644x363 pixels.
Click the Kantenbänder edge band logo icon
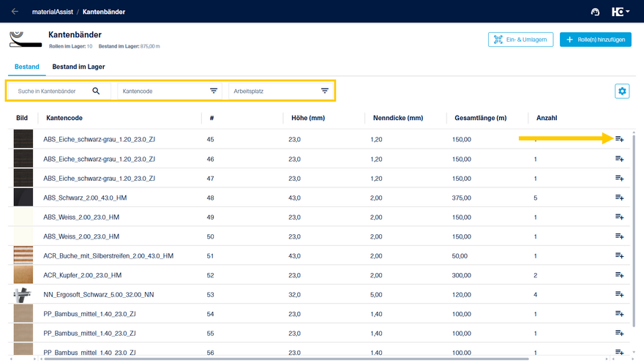pyautogui.click(x=26, y=40)
